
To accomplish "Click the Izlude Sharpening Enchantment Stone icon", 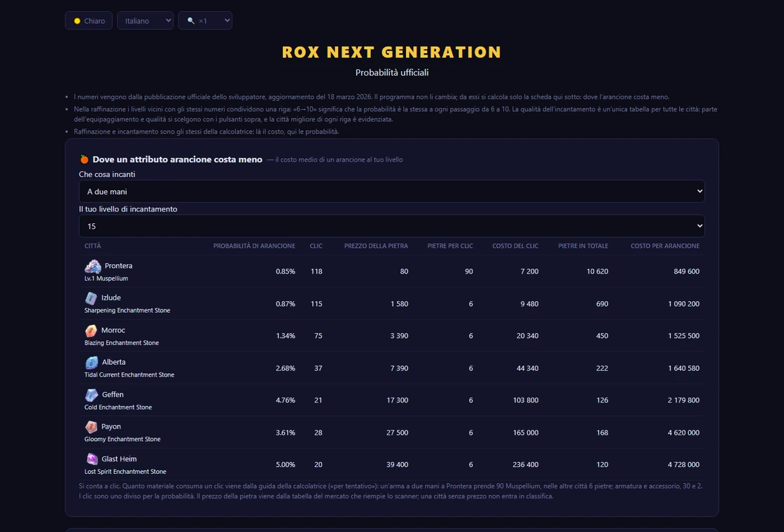I will (91, 298).
